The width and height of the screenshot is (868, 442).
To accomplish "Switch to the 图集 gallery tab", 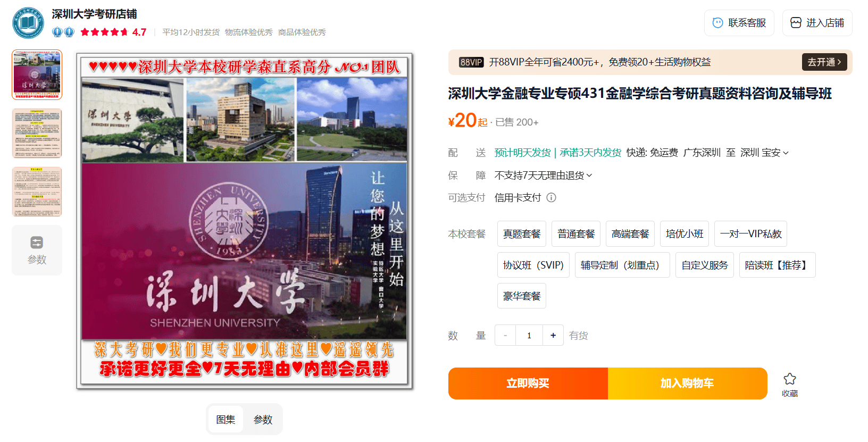I will [x=226, y=419].
